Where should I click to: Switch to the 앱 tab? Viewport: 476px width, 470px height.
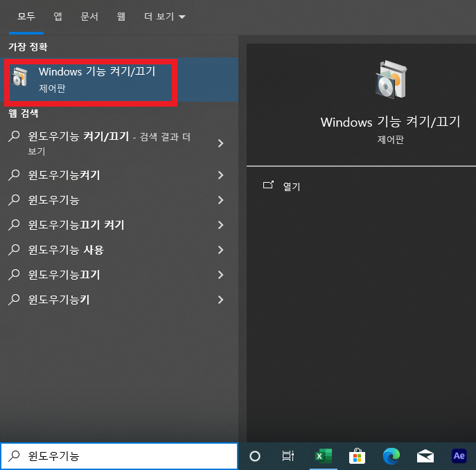pyautogui.click(x=58, y=17)
